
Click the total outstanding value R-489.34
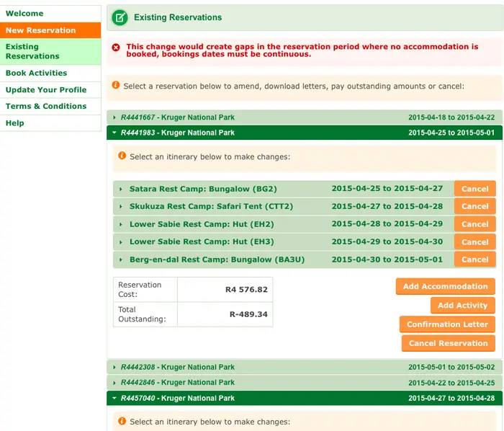(248, 314)
